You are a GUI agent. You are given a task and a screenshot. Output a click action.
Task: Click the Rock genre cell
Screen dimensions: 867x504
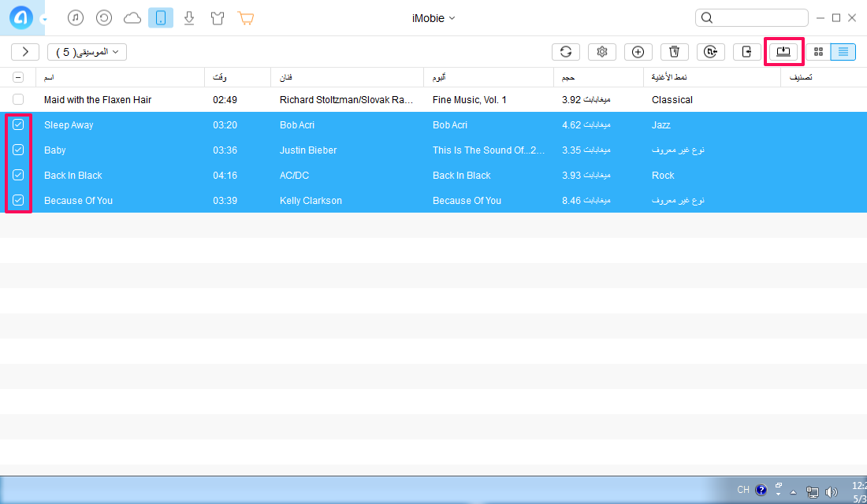click(662, 175)
